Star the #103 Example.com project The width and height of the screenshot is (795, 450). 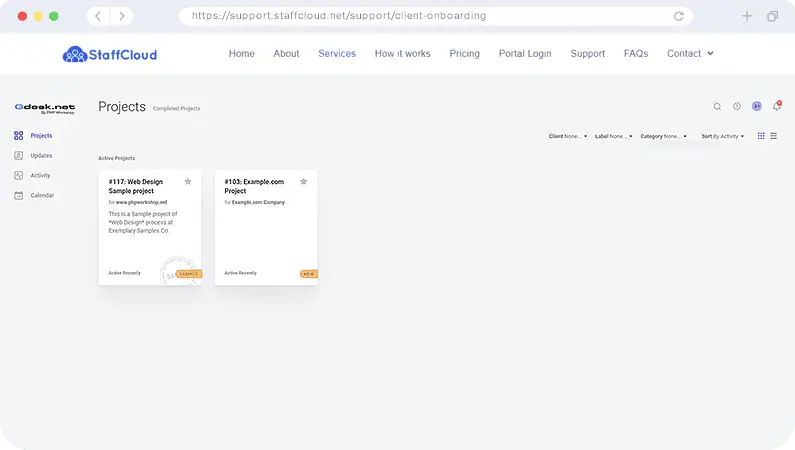(x=303, y=181)
